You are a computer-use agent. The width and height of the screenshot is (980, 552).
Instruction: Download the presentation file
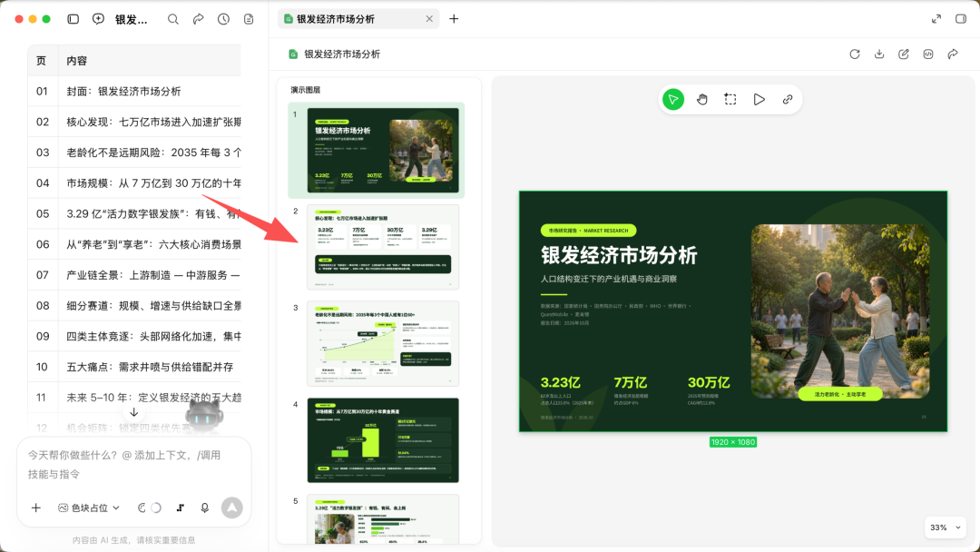point(879,54)
